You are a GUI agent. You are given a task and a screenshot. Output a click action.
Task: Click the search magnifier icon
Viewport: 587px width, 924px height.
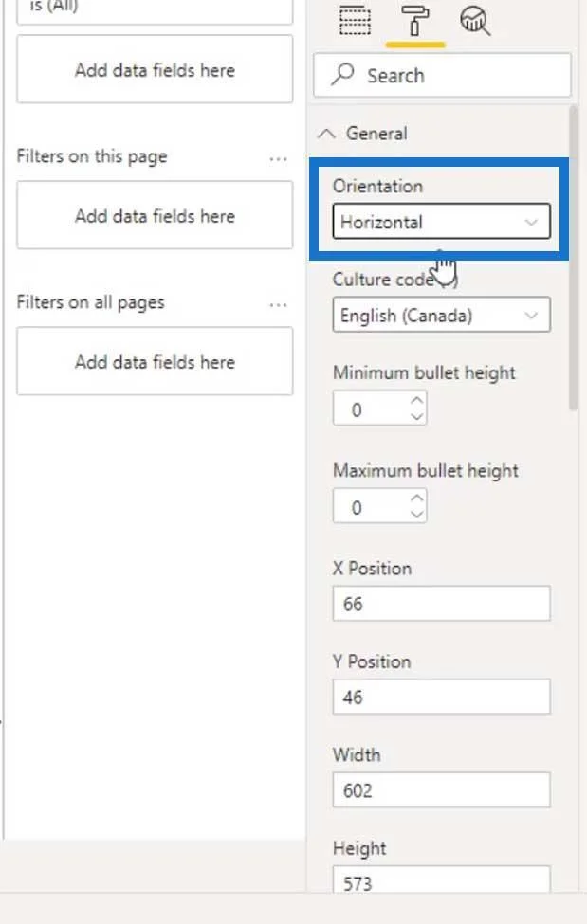342,75
